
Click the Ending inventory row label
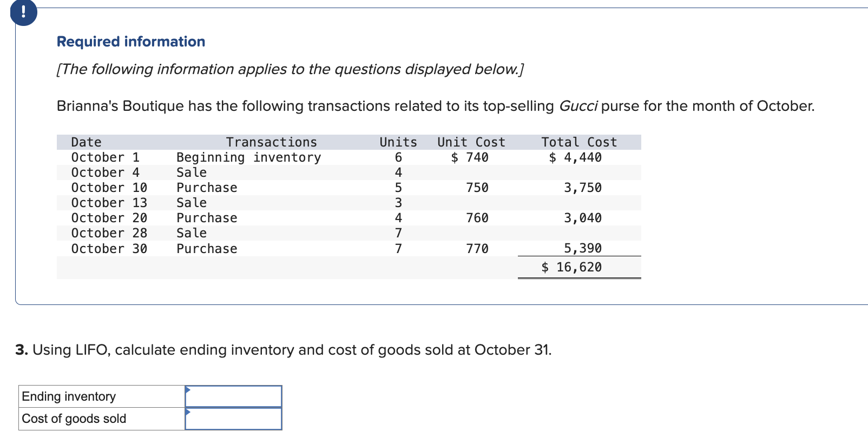coord(69,397)
